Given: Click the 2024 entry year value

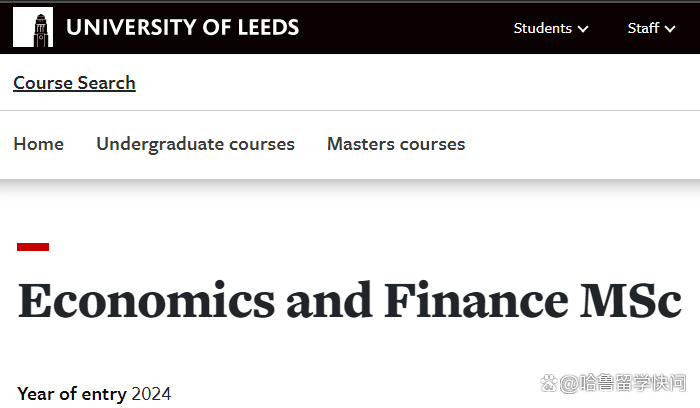Looking at the screenshot, I should [151, 393].
